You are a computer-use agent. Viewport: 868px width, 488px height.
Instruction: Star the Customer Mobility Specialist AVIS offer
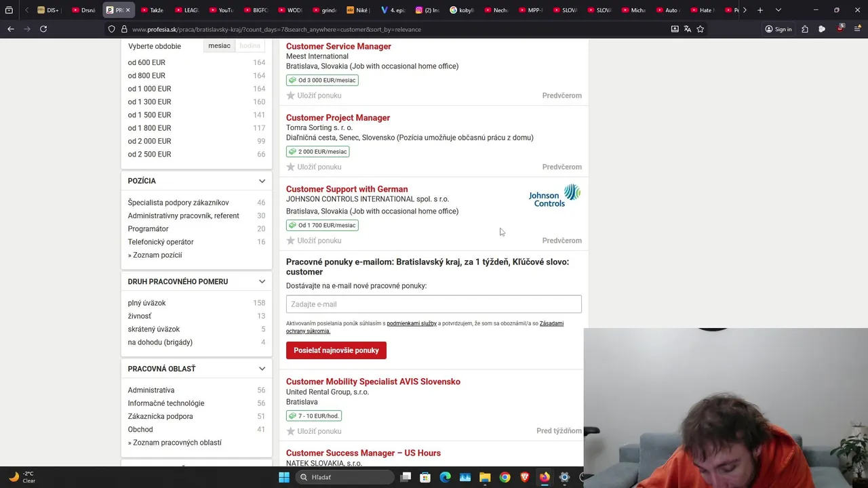tap(291, 431)
